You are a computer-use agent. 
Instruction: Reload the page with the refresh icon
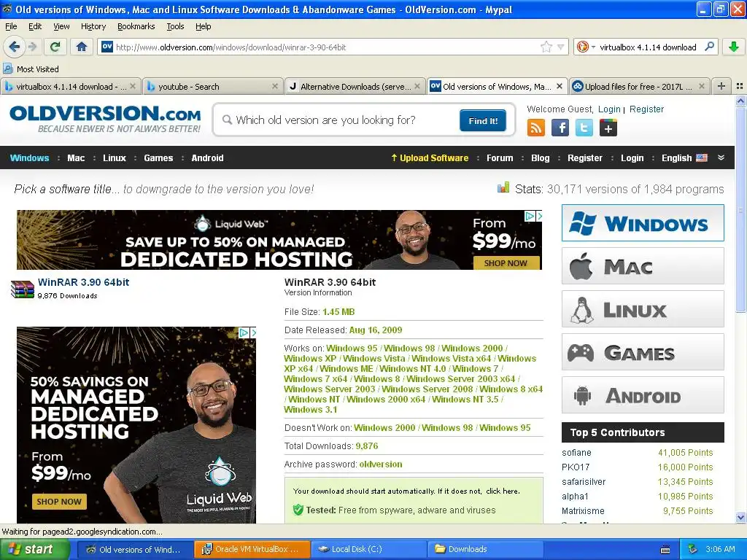[x=55, y=47]
